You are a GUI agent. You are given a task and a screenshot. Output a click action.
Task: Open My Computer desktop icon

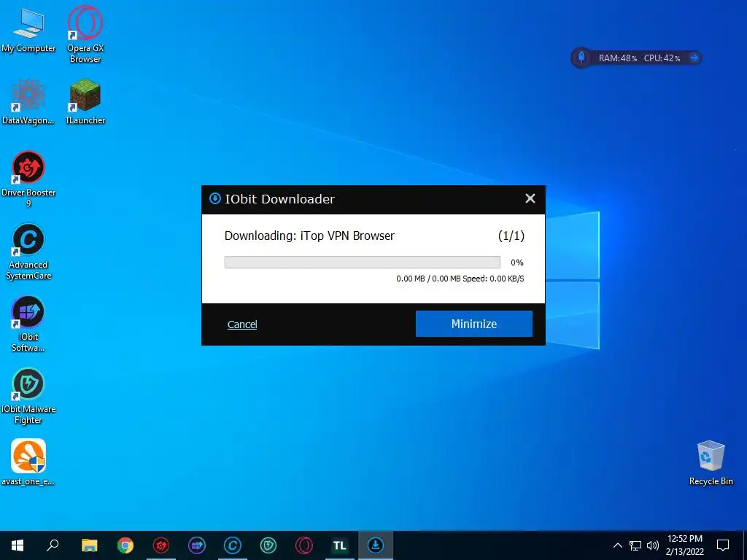28,31
